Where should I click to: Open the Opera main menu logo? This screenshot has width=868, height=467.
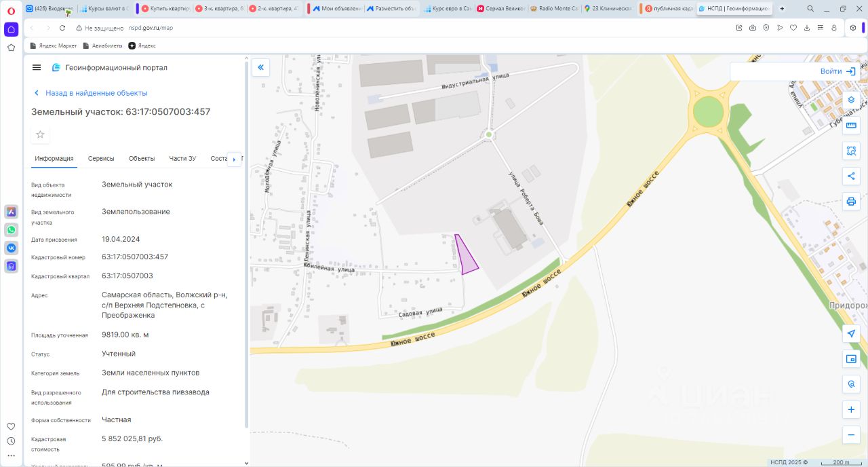tap(11, 10)
